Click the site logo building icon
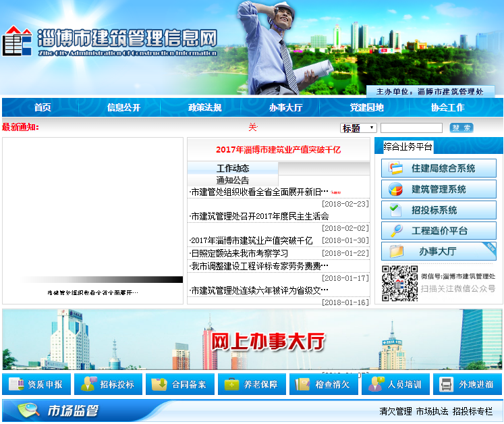 click(x=17, y=42)
